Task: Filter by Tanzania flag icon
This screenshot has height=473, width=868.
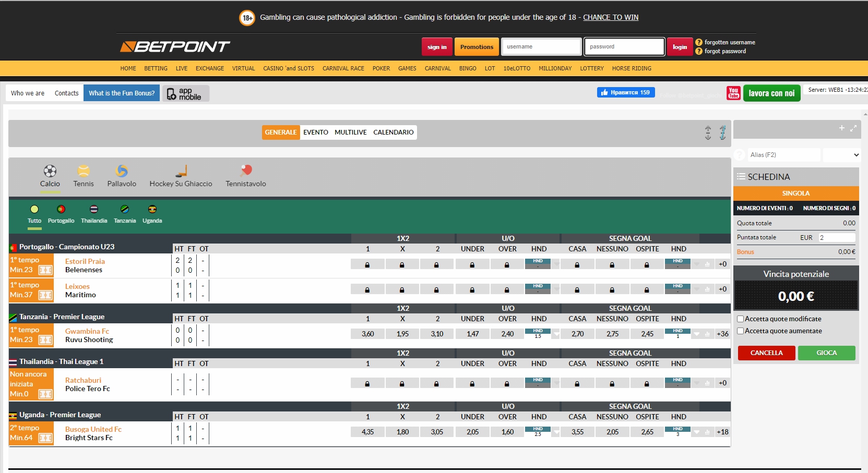Action: [x=125, y=209]
